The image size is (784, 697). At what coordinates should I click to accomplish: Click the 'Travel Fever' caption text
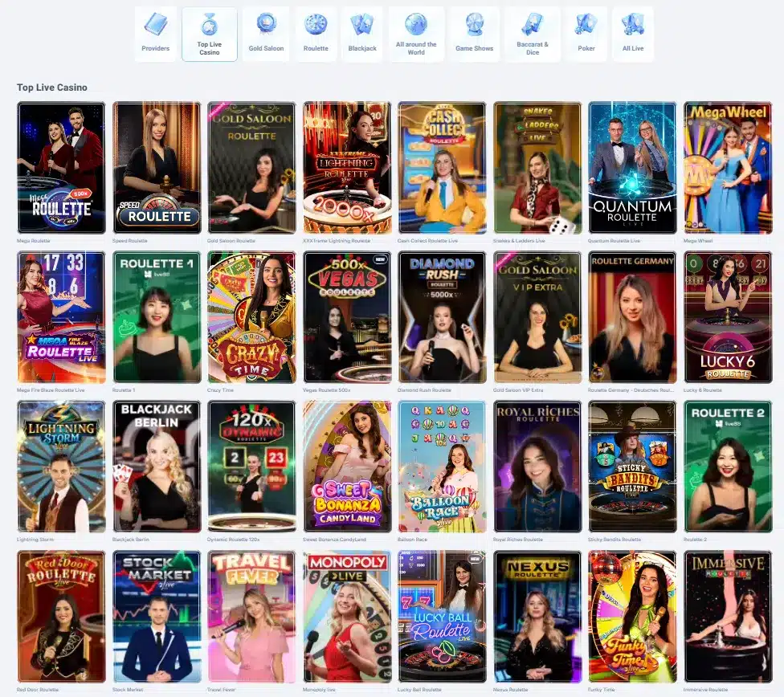click(x=222, y=690)
